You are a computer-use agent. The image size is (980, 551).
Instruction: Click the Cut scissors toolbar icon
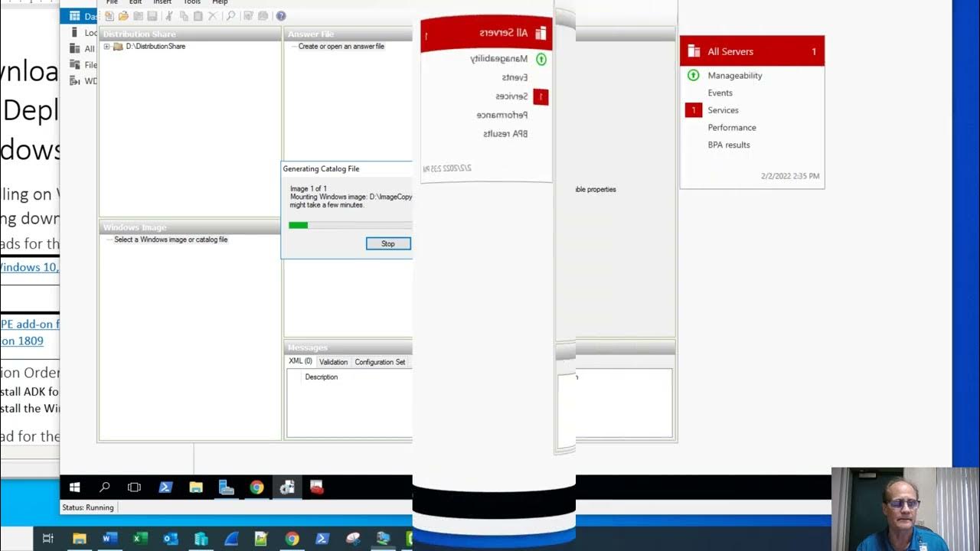(x=169, y=16)
